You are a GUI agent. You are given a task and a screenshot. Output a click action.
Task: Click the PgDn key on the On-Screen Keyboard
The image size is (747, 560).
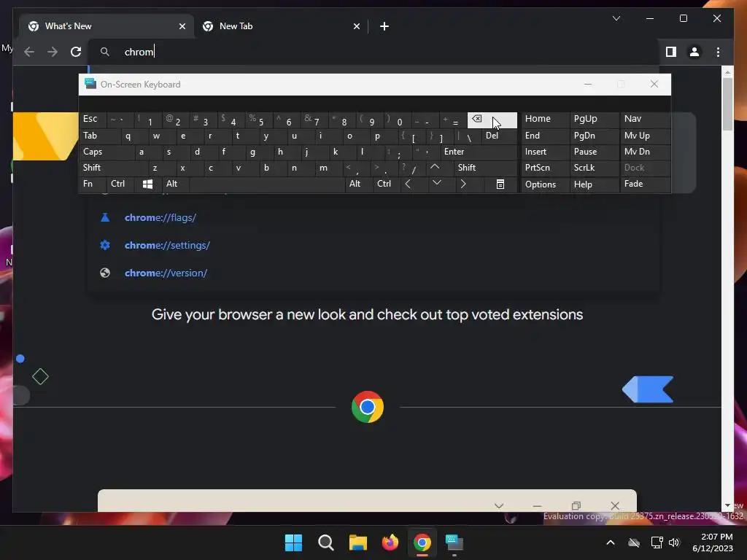(x=595, y=136)
